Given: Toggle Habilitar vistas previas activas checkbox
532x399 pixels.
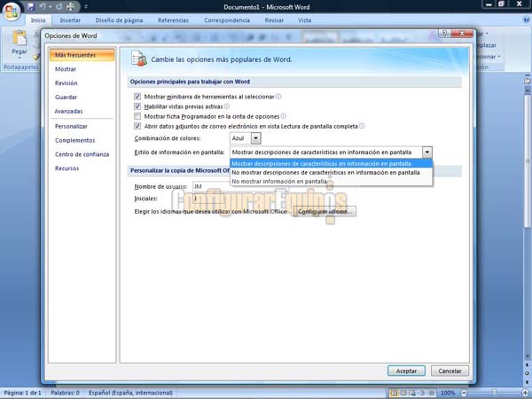Looking at the screenshot, I should click(x=137, y=106).
